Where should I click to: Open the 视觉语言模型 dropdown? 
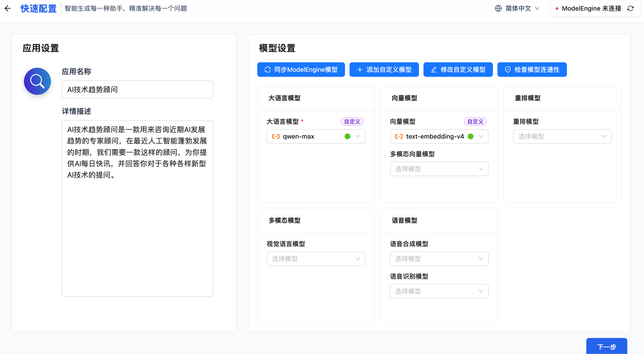coord(316,259)
